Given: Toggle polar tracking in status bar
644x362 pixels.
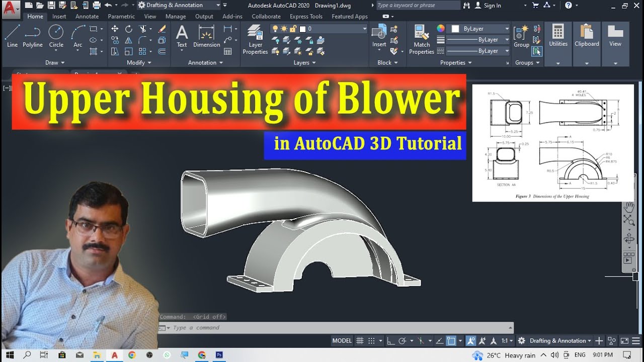Looking at the screenshot, I should (402, 341).
